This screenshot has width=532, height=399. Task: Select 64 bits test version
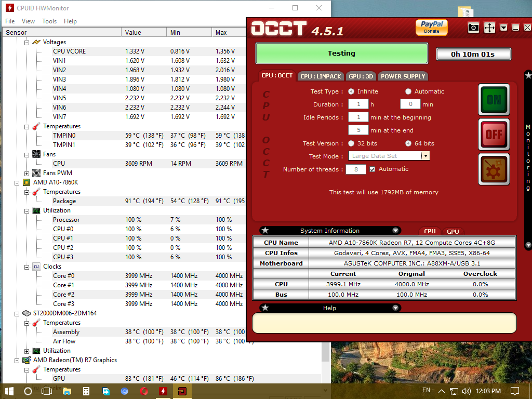[x=408, y=143]
